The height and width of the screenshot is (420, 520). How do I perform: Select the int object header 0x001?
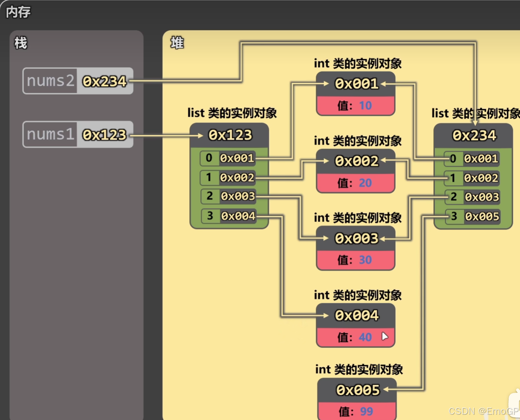coord(356,84)
